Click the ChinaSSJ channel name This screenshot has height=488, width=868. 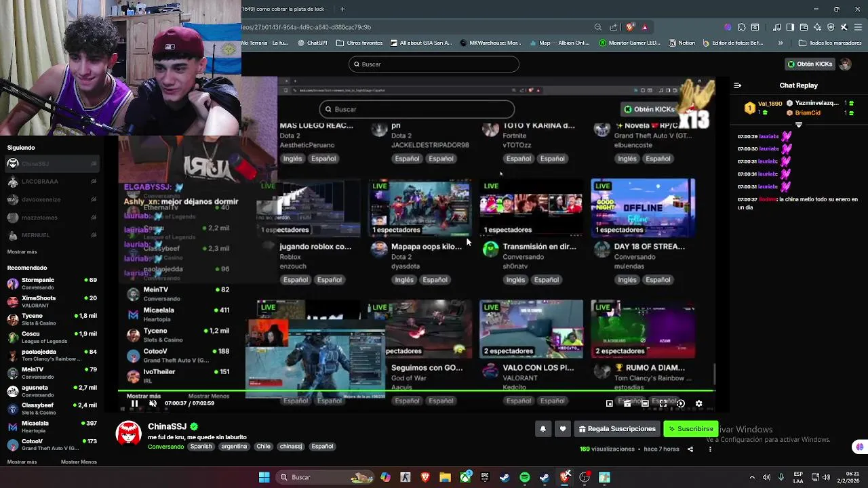(167, 426)
